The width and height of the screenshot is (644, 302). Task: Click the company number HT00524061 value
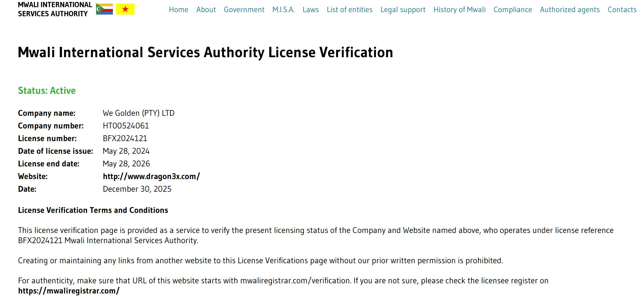point(126,126)
